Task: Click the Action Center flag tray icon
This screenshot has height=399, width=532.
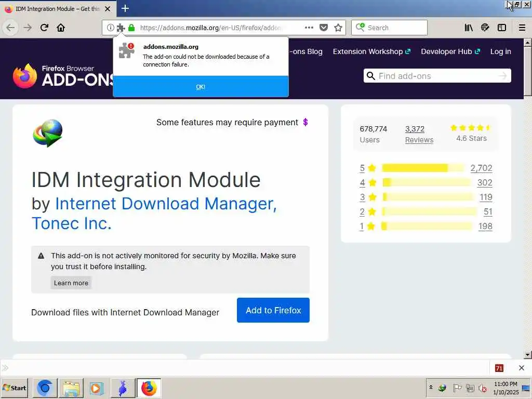Action: [x=457, y=388]
